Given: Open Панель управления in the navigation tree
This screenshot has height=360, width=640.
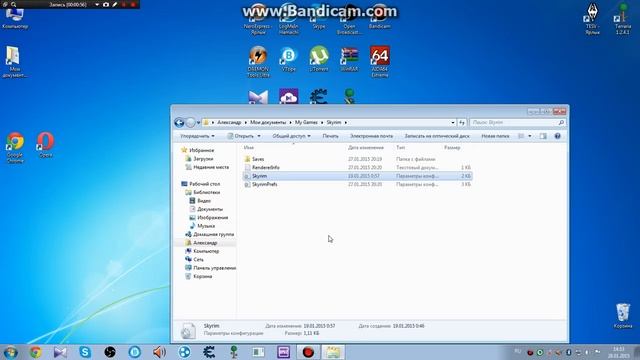Looking at the screenshot, I should (214, 268).
